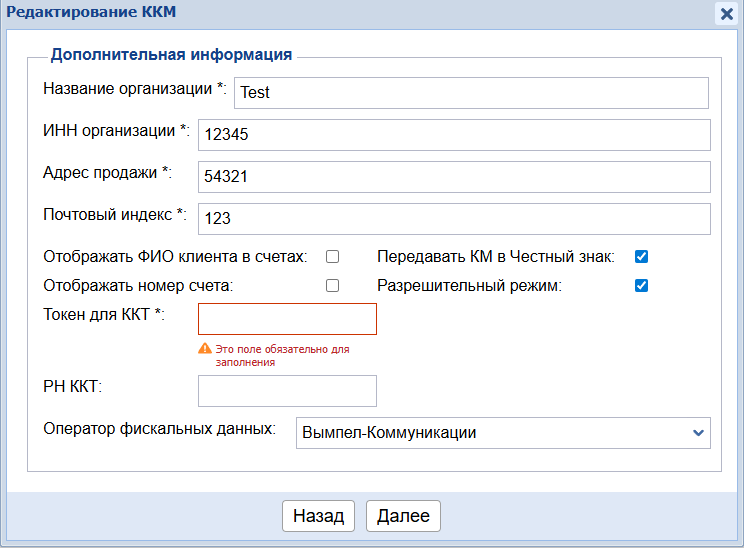
Task: Click the Дополнительная информация section heading
Action: 171,55
